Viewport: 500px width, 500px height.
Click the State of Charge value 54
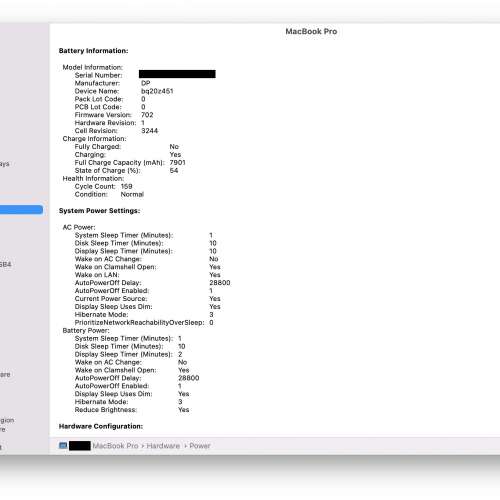[174, 171]
